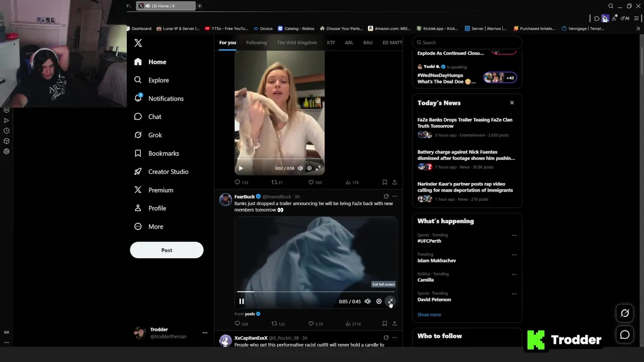The image size is (644, 362).
Task: Open FearBuck's profile avatar
Action: coord(225,200)
